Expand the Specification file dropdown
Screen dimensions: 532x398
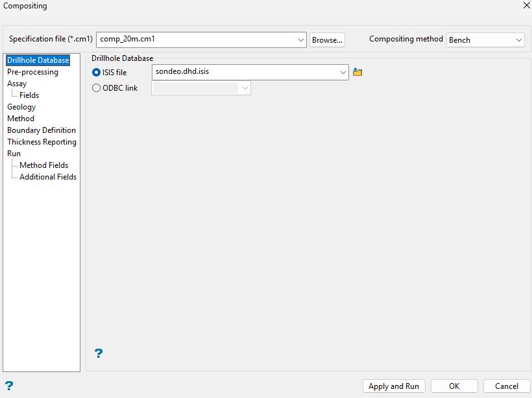tap(300, 40)
